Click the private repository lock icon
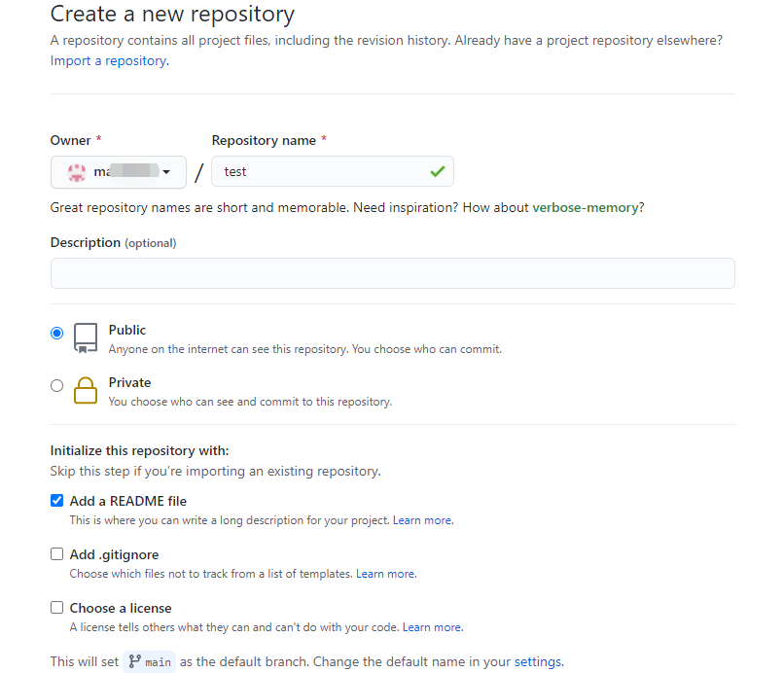Screen dimensions: 784x673 [x=86, y=390]
